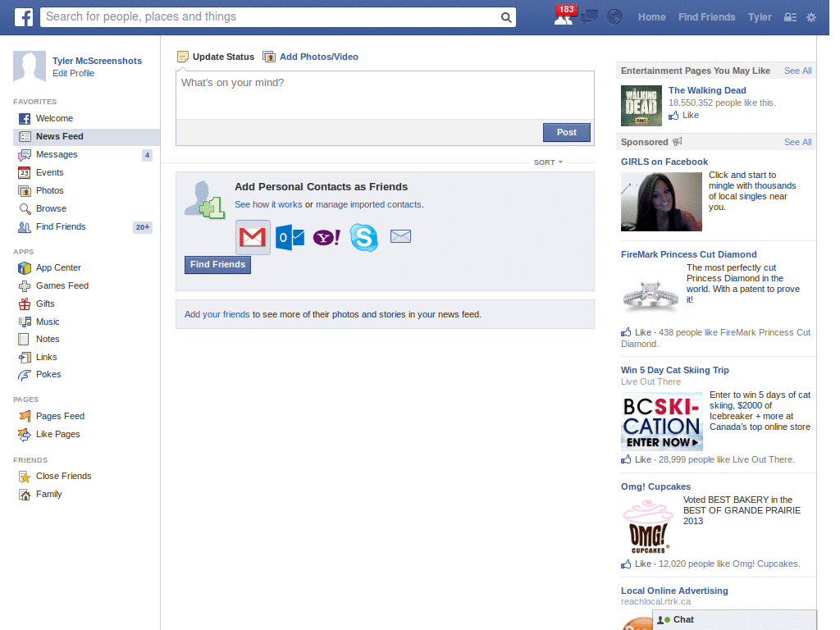Viewport: 840px width, 630px height.
Task: Click the App Center cube icon
Action: (x=25, y=268)
